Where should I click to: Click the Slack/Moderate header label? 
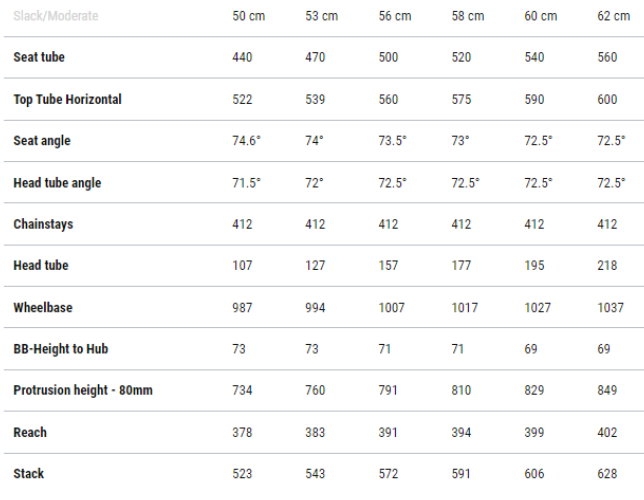56,16
